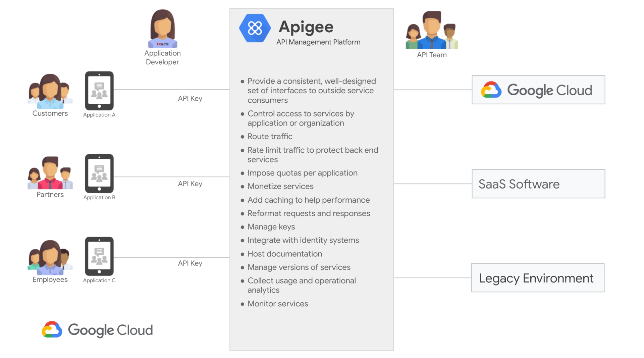Select the Customers group icon
Image resolution: width=644 pixels, height=358 pixels.
click(x=50, y=91)
